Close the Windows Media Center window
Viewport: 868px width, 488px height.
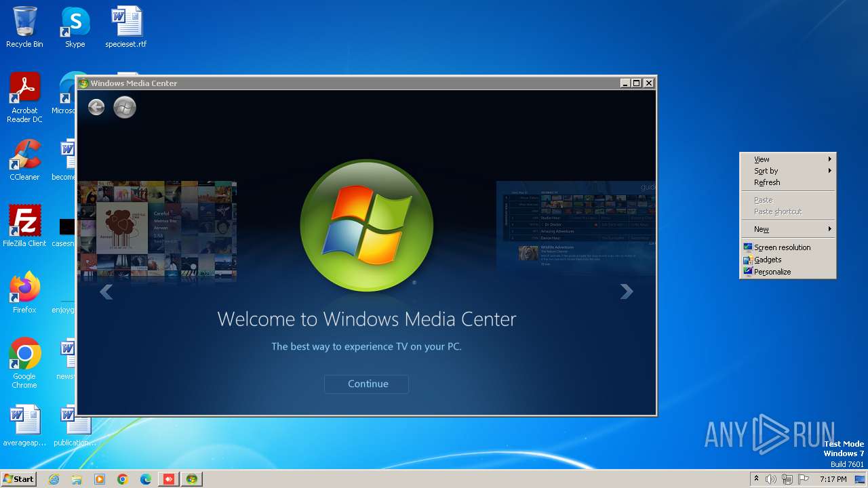tap(648, 83)
